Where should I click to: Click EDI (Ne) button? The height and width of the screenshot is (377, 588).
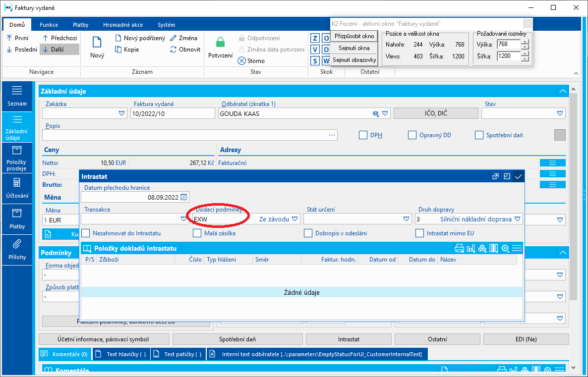pyautogui.click(x=526, y=339)
